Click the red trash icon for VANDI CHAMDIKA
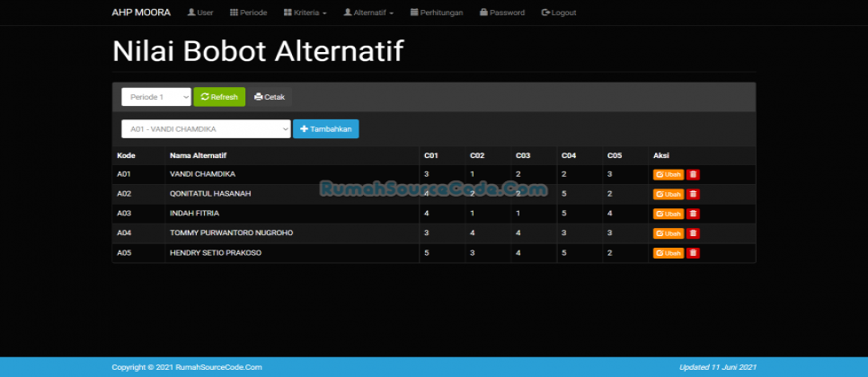868x377 pixels. tap(693, 174)
